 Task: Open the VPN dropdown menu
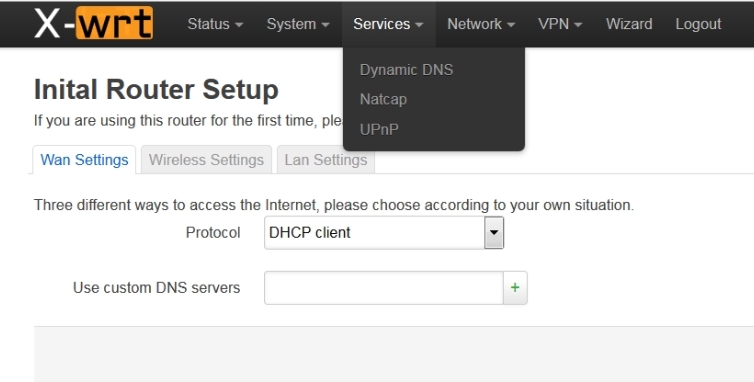(x=560, y=24)
